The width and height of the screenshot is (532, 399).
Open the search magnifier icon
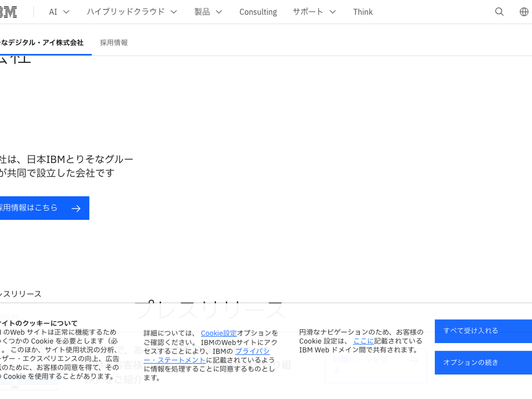tap(499, 12)
